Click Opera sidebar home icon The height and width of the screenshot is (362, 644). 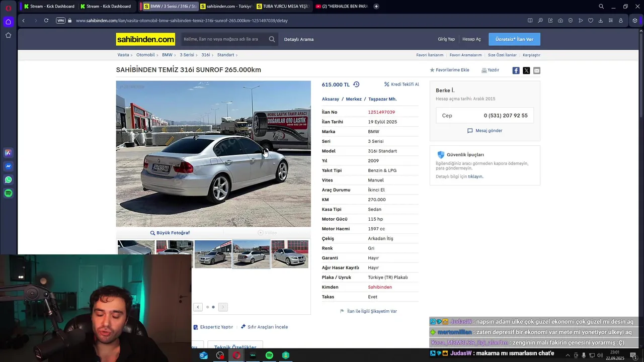tap(8, 22)
